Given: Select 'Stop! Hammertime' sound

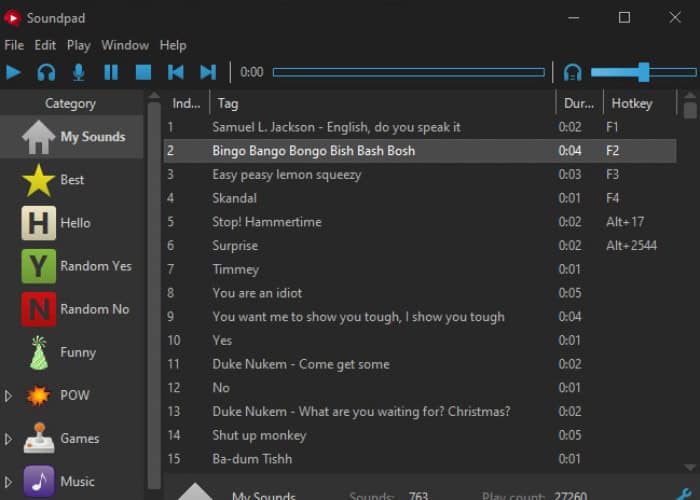Looking at the screenshot, I should [x=420, y=222].
